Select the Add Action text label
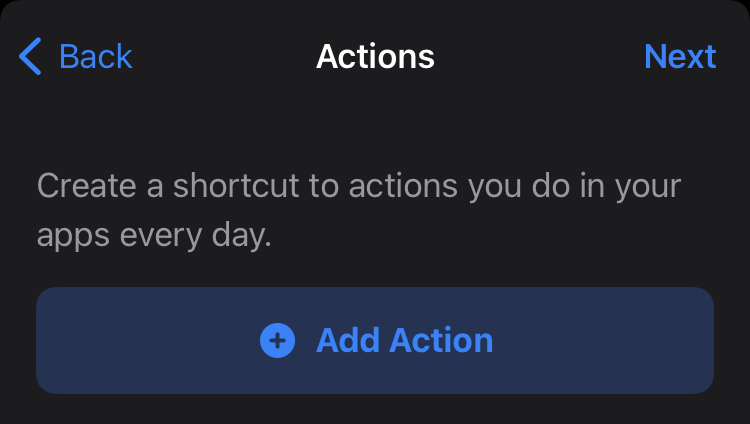Image resolution: width=750 pixels, height=424 pixels. click(404, 341)
